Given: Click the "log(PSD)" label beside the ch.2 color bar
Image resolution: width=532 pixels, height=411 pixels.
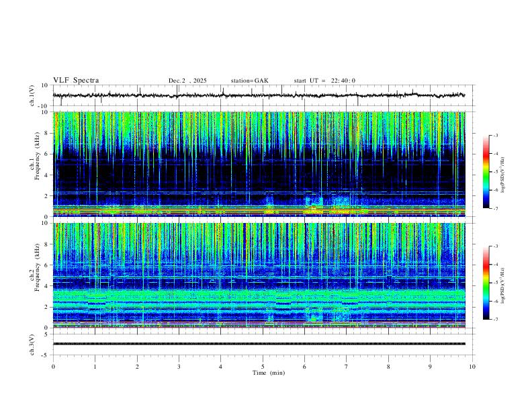Looking at the screenshot, I should [x=502, y=286].
